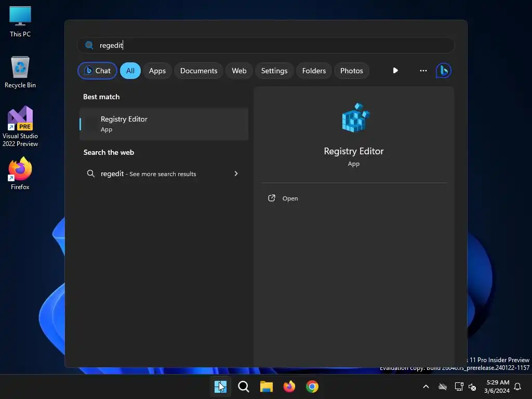Expand regedit web result chevron
Screen dimensions: 532x399
[236, 174]
